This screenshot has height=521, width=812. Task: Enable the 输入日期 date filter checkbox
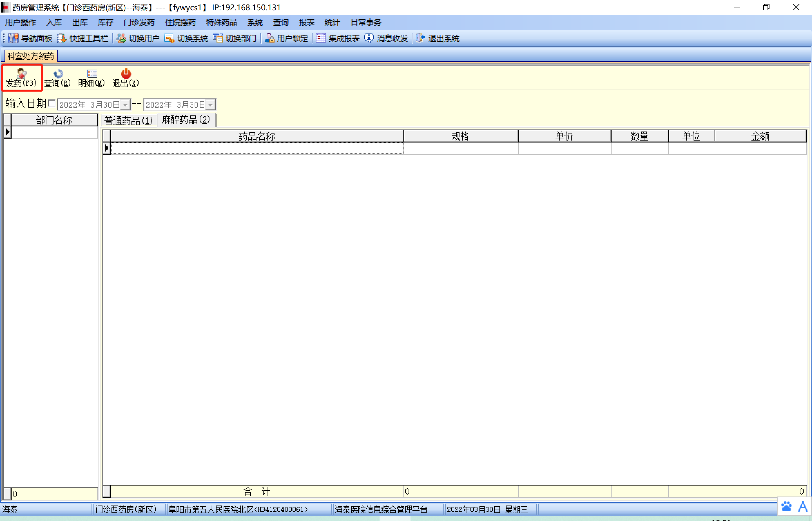point(52,103)
